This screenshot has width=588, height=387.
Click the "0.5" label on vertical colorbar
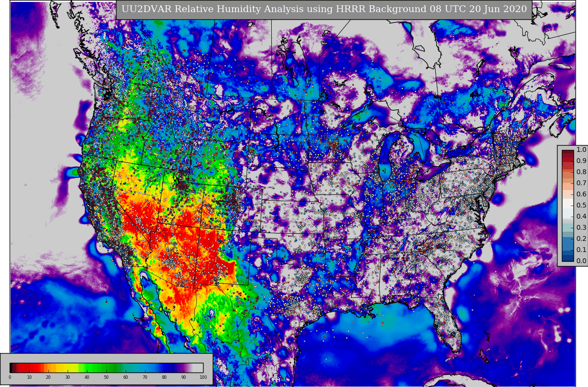click(x=581, y=206)
